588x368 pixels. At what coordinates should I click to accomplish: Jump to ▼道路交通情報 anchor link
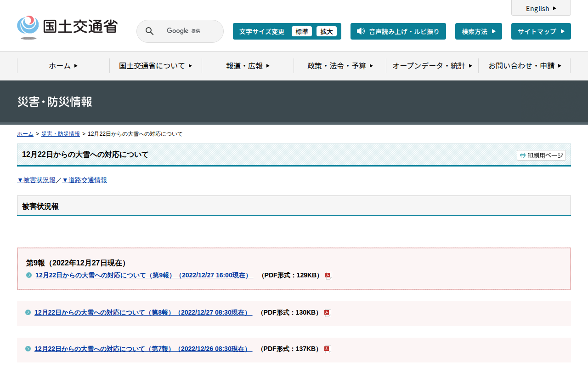click(85, 180)
